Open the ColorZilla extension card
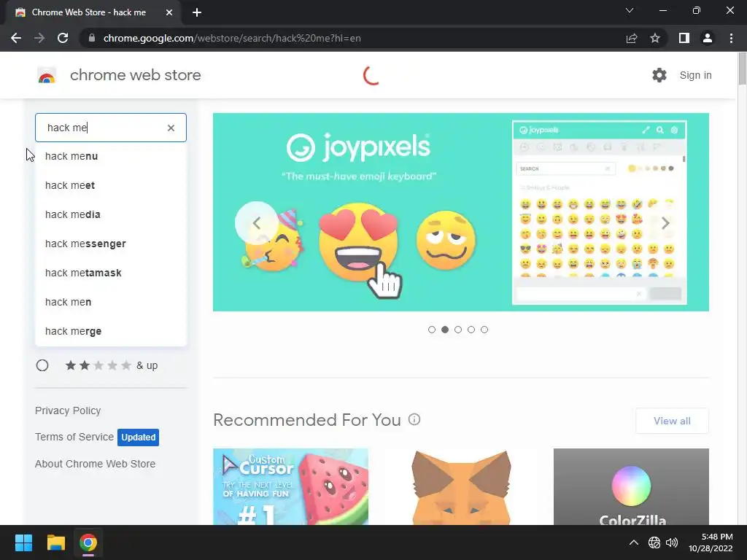747x560 pixels. 631,486
